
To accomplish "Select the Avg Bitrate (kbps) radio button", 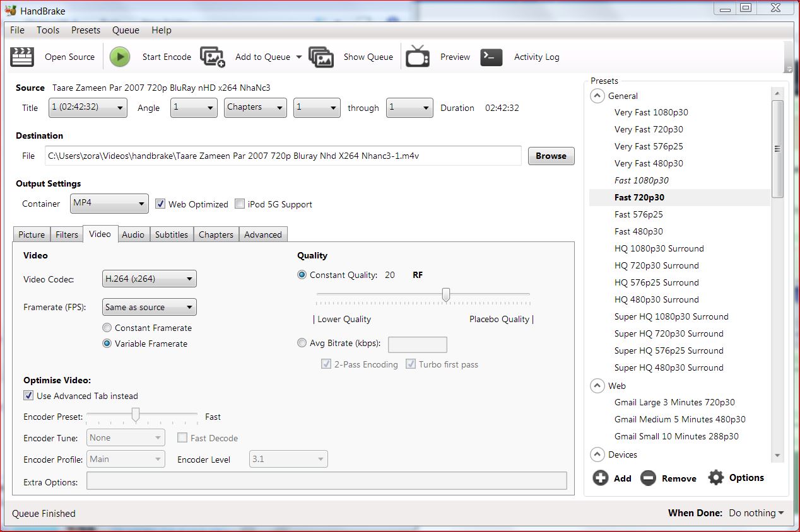I will tap(302, 344).
